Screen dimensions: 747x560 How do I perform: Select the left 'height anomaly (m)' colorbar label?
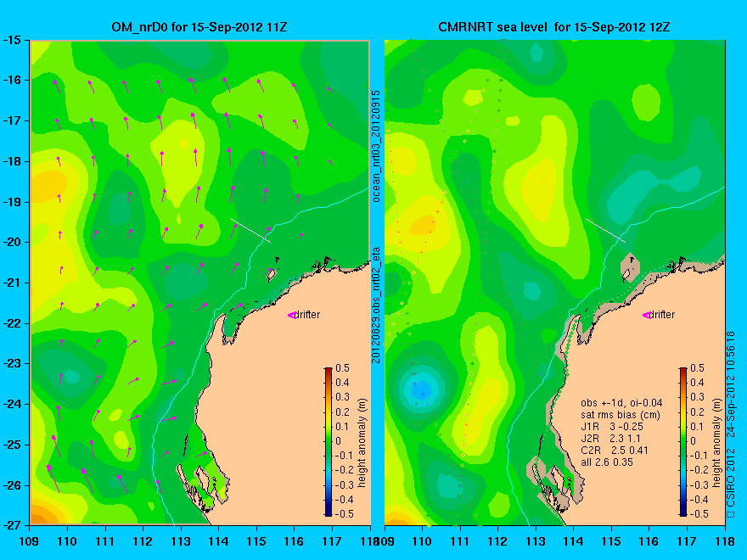(362, 443)
